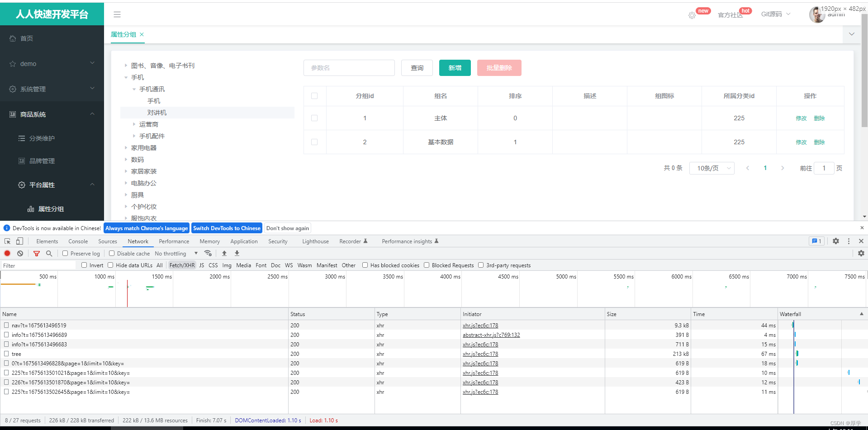Collapse the 手机通讯 tree node

(x=134, y=89)
